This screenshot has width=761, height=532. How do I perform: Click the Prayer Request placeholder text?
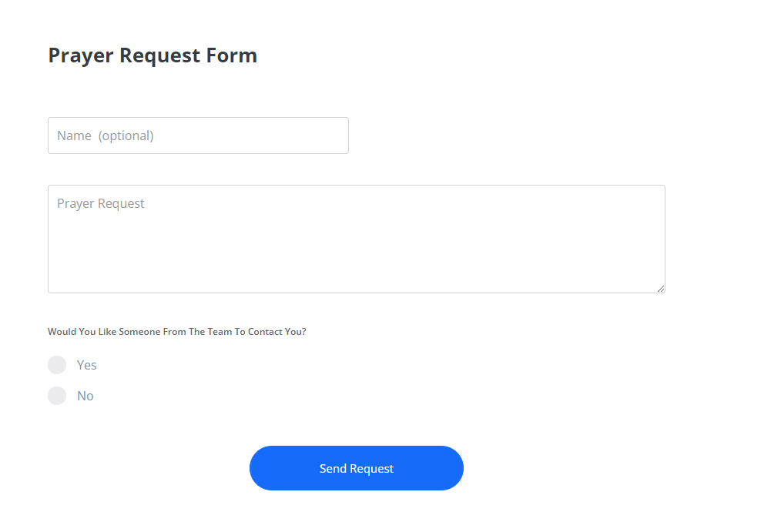[x=100, y=202]
